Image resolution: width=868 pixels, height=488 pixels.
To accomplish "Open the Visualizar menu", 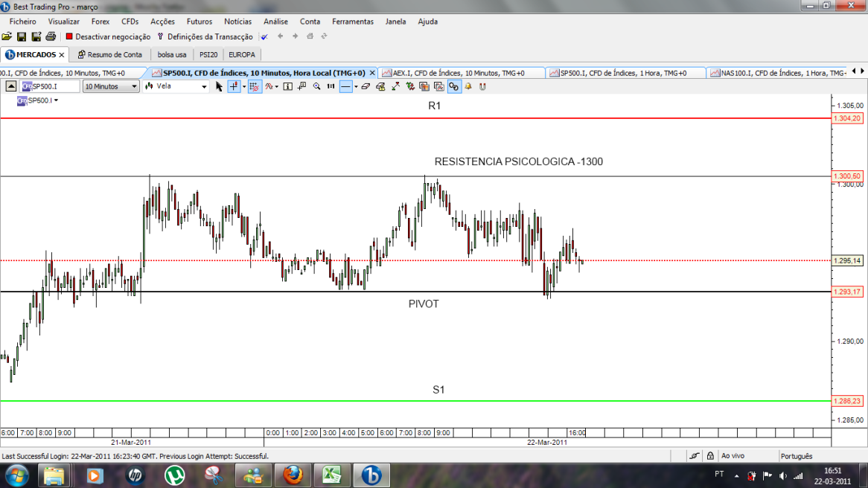I will [x=64, y=22].
